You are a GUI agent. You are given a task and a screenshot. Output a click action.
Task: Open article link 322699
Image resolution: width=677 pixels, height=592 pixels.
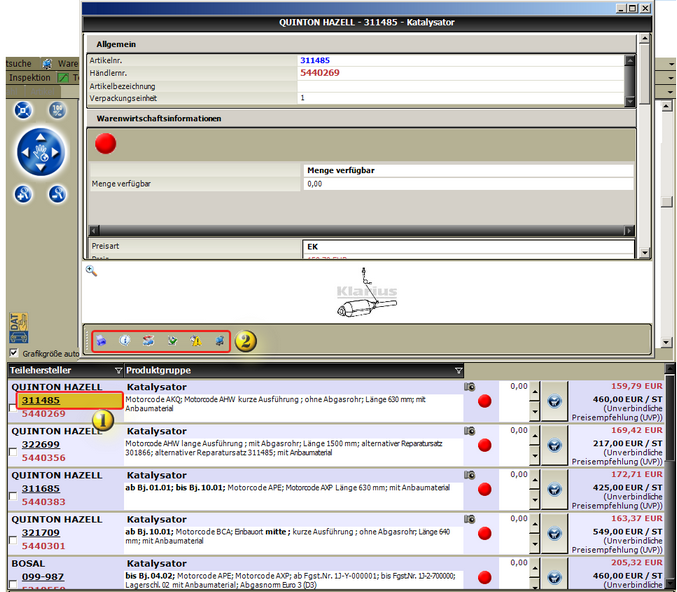pos(41,444)
